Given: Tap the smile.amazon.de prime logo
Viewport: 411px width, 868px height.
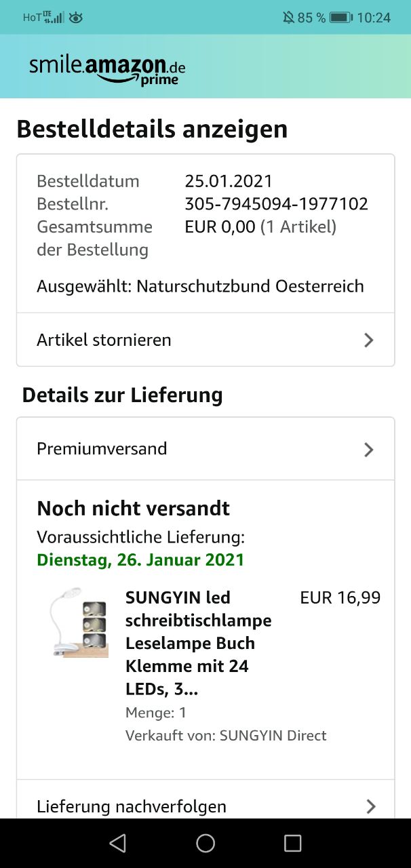Looking at the screenshot, I should [107, 70].
